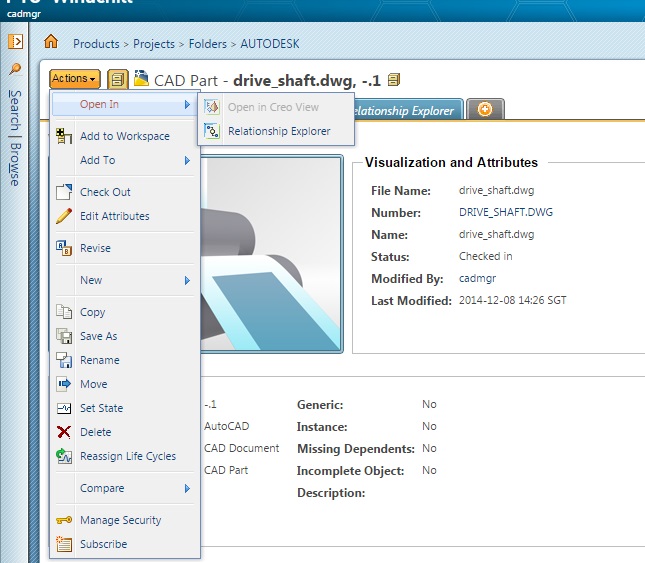Click the Check Out icon

[x=64, y=192]
